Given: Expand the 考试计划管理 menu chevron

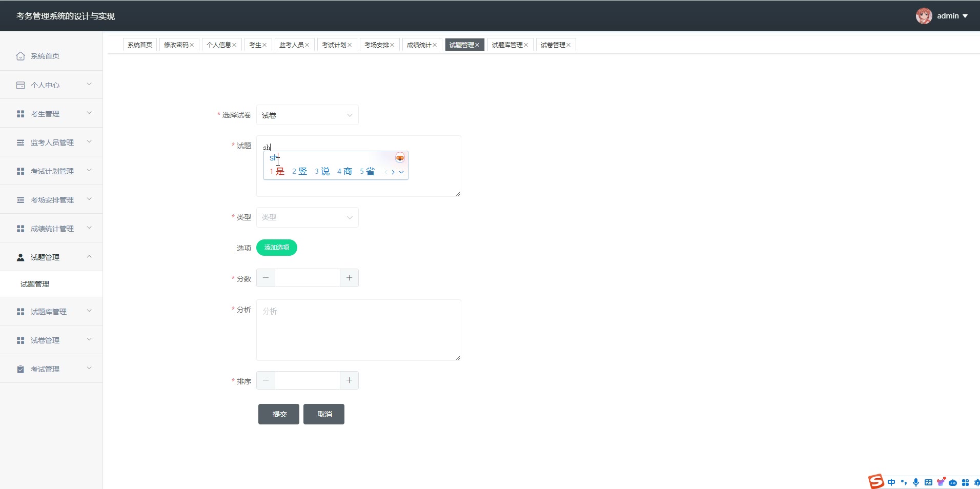Looking at the screenshot, I should pos(89,170).
